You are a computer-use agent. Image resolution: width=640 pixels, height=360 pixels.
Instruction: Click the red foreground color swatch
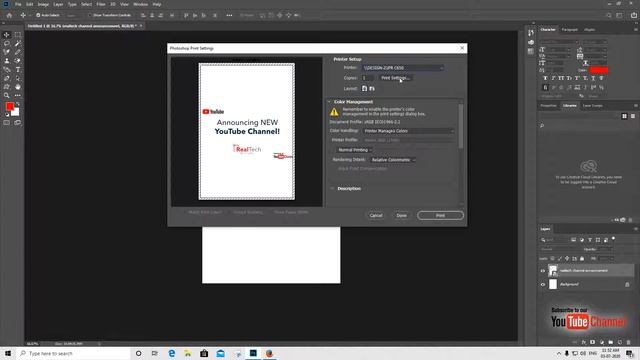(9, 107)
